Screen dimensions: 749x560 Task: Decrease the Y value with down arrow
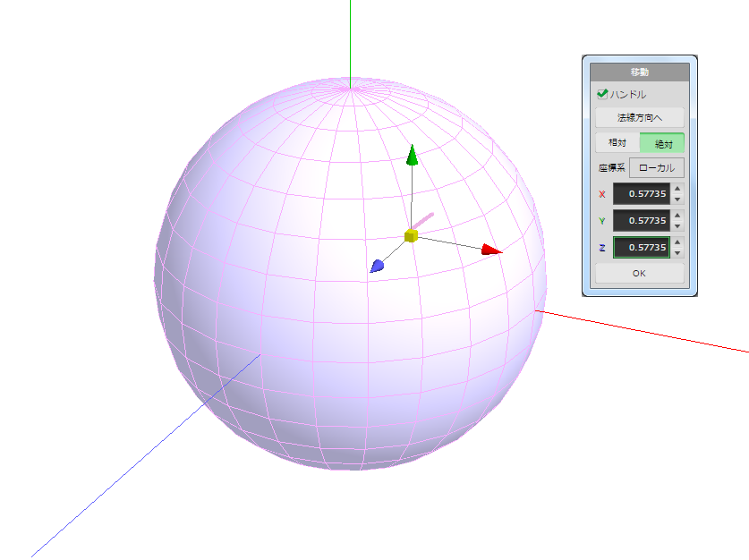[677, 225]
